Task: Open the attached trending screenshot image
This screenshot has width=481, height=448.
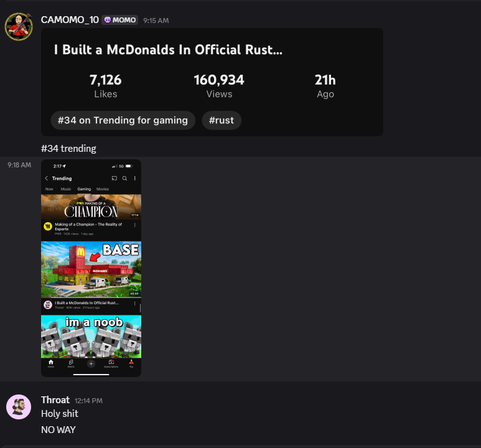Action: 91,268
